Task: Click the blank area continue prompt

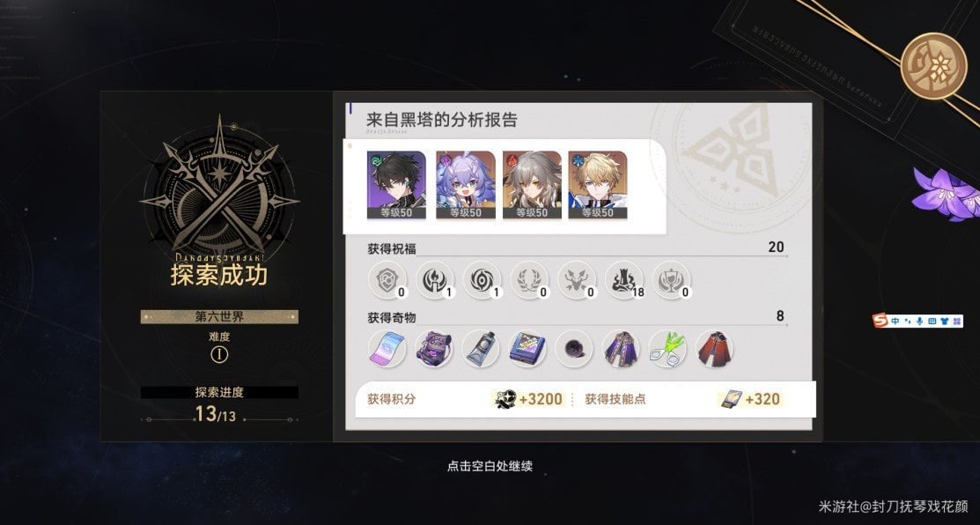Action: point(490,466)
